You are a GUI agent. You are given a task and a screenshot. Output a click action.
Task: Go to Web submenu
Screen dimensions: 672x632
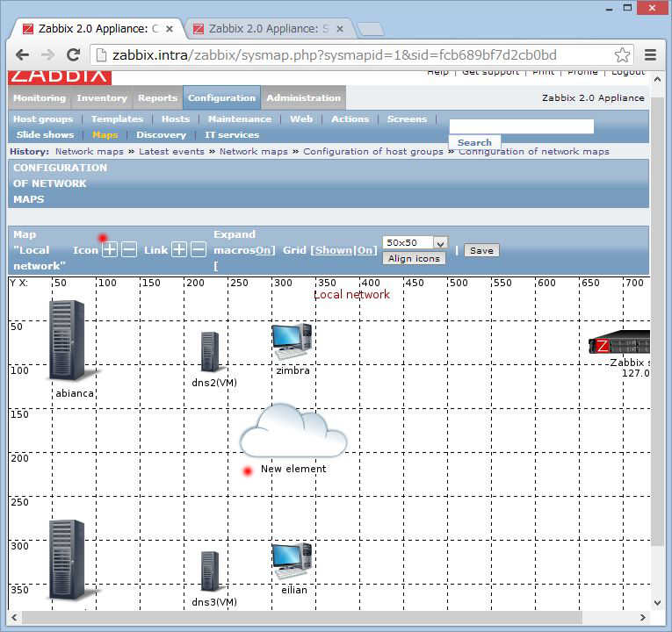point(301,119)
